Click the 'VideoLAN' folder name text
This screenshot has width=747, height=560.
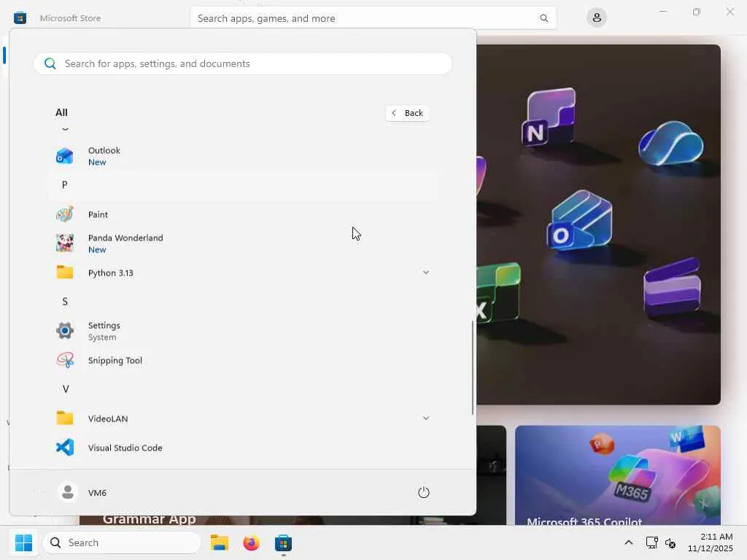(x=108, y=419)
